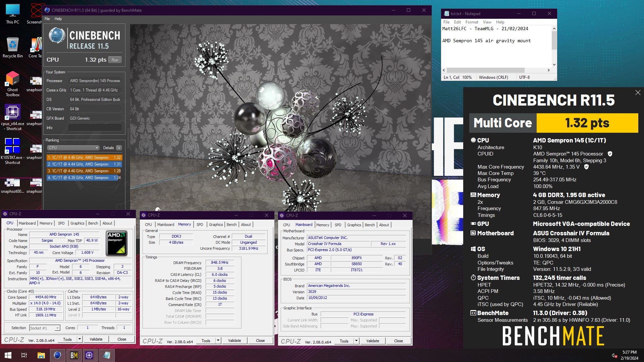Switch to Notepad taskbar icon

[107, 355]
